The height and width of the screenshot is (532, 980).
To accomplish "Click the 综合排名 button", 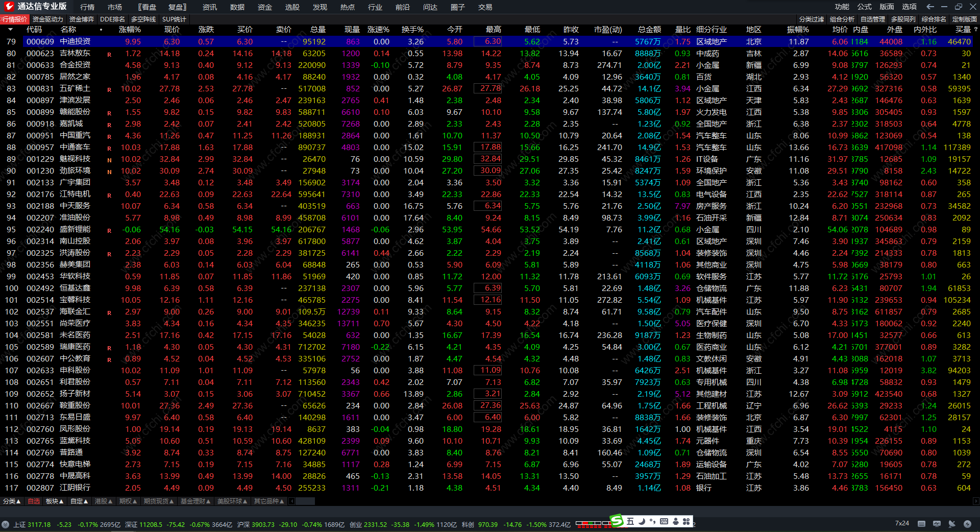I will 934,19.
